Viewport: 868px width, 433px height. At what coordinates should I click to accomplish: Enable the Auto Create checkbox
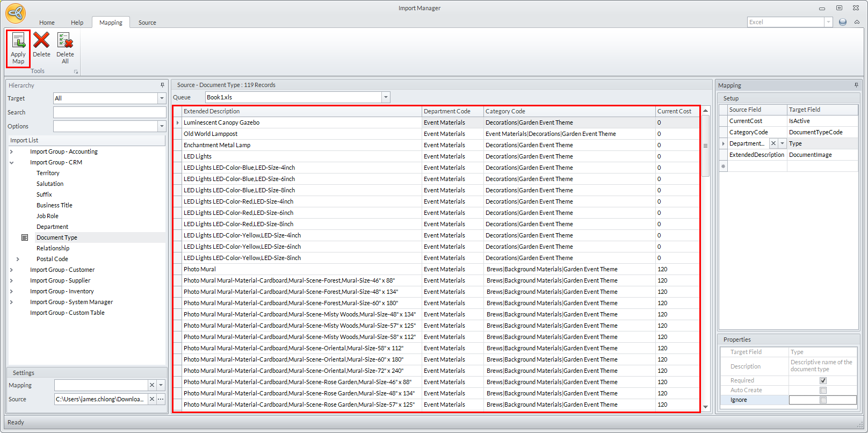[x=823, y=390]
